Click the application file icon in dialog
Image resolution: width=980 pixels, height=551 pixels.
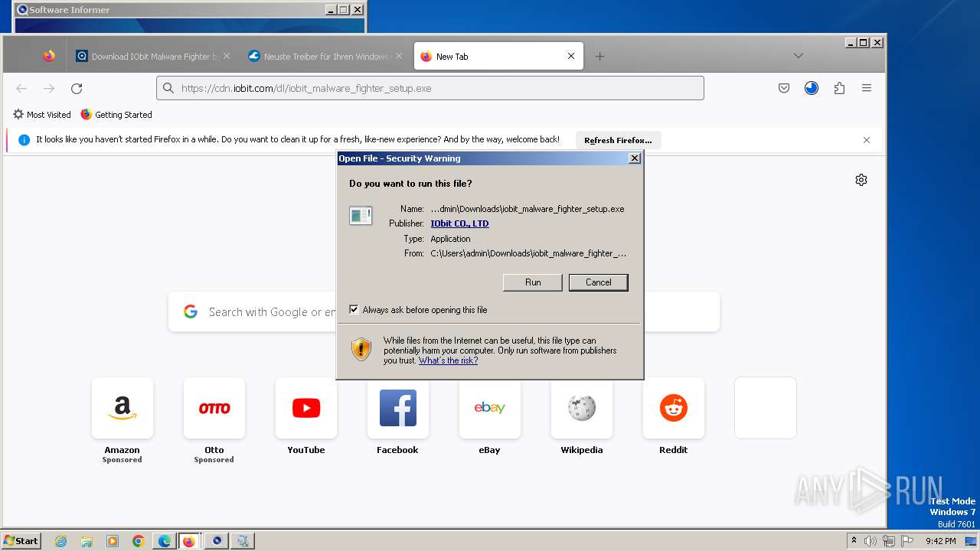[361, 215]
